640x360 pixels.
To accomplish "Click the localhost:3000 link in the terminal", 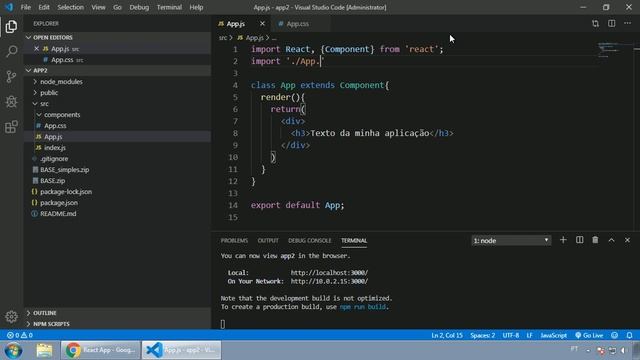I will pyautogui.click(x=329, y=273).
